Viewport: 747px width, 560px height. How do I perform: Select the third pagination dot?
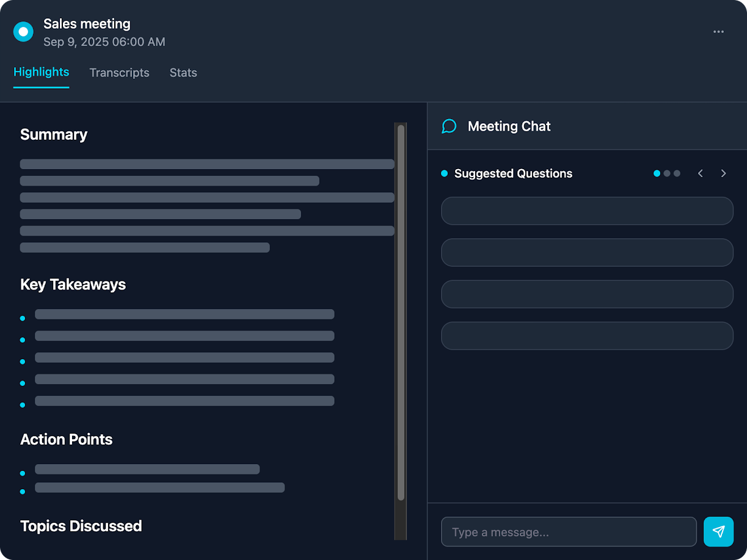point(677,173)
